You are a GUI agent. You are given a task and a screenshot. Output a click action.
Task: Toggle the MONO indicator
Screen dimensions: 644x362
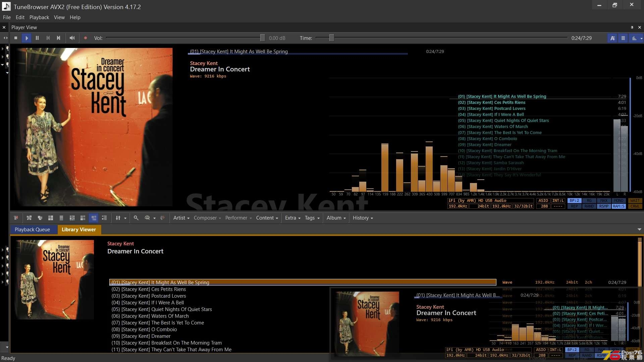tap(619, 201)
